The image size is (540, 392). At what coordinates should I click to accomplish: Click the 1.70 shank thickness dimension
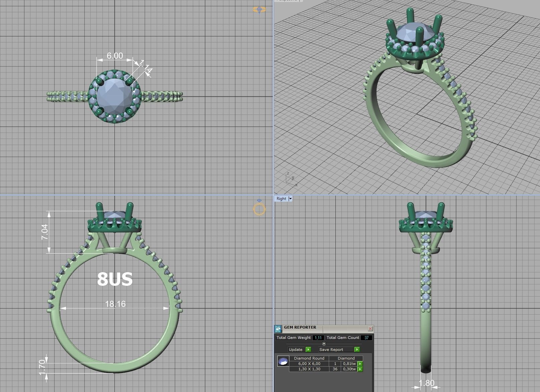43,367
